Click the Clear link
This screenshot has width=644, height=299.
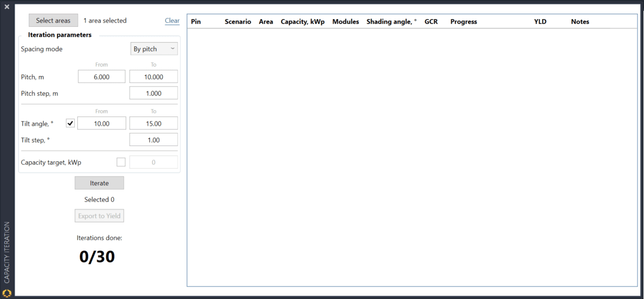click(x=172, y=21)
